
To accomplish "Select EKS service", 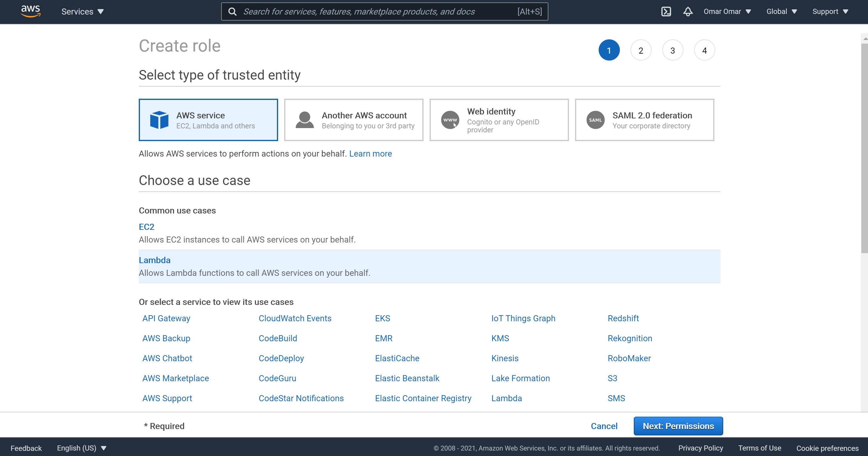I will (x=382, y=318).
